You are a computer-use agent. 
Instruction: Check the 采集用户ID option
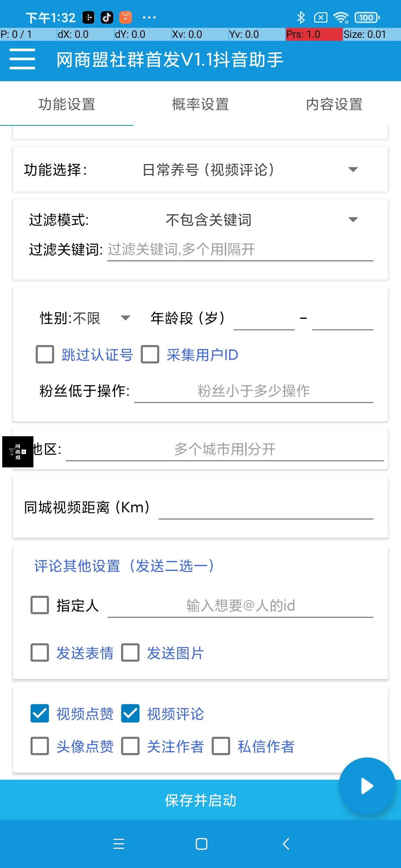[150, 355]
